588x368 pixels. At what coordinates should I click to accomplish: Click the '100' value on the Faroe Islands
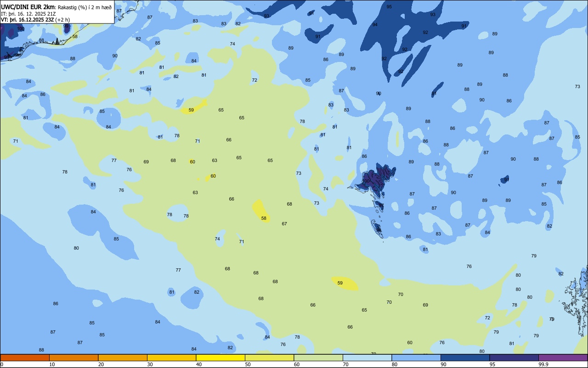click(x=366, y=181)
